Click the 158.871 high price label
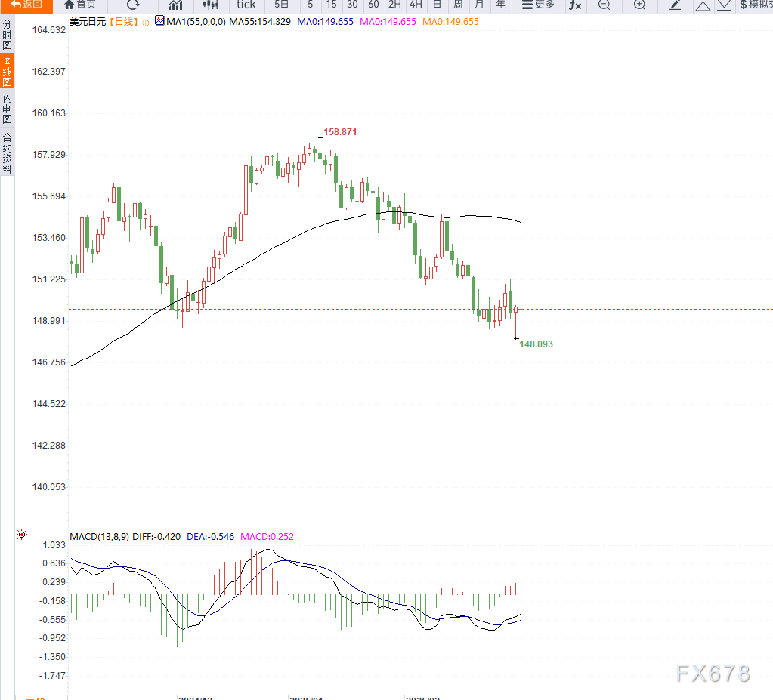 tap(340, 132)
